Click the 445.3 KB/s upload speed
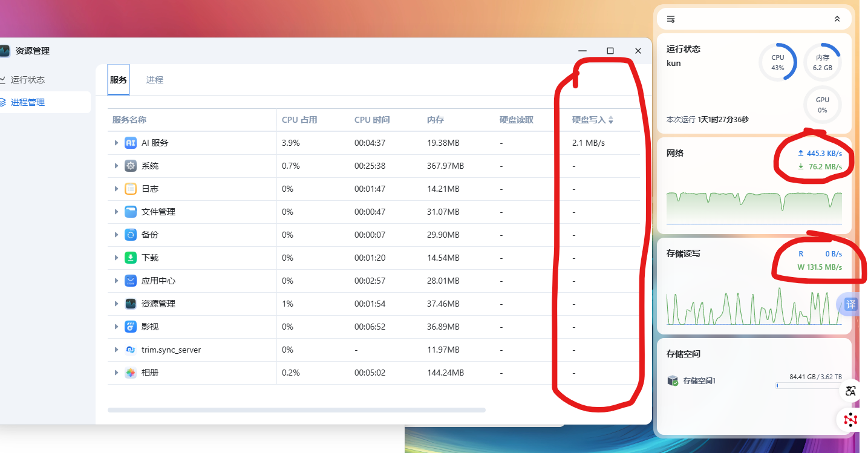The height and width of the screenshot is (453, 868). 824,154
